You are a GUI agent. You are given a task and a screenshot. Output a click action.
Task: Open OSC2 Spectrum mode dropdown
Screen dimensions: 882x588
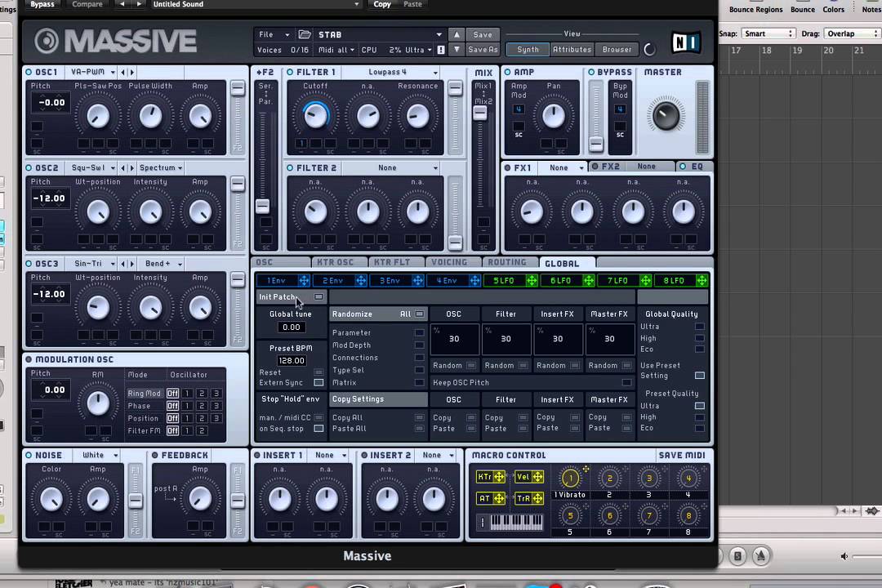(x=161, y=168)
